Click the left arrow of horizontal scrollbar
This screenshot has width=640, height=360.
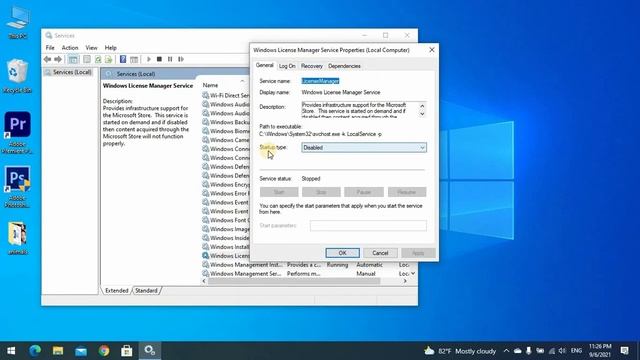tap(204, 281)
